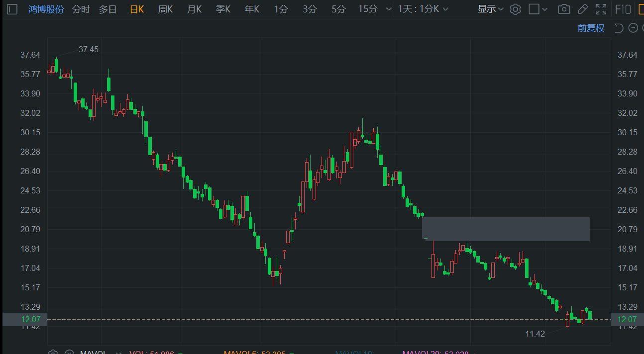Image resolution: width=644 pixels, height=354 pixels.
Task: Open the 1天:1分K dropdown
Action: click(423, 9)
